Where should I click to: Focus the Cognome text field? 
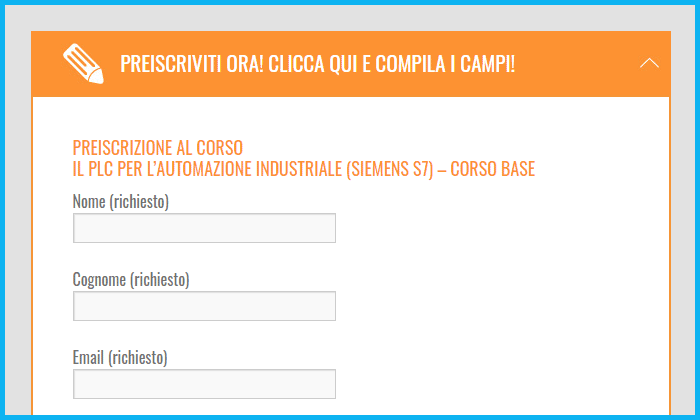pyautogui.click(x=204, y=306)
